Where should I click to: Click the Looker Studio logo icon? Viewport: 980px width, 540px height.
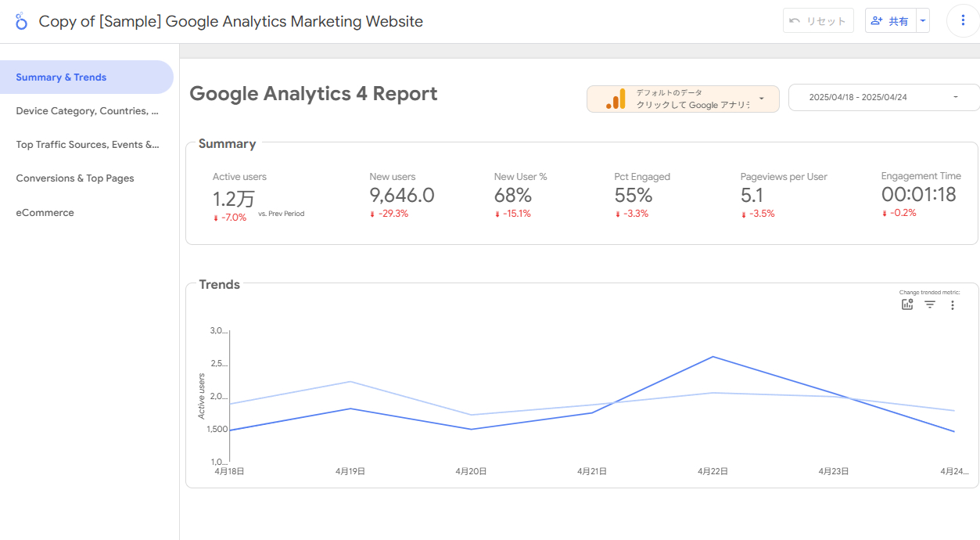tap(21, 21)
